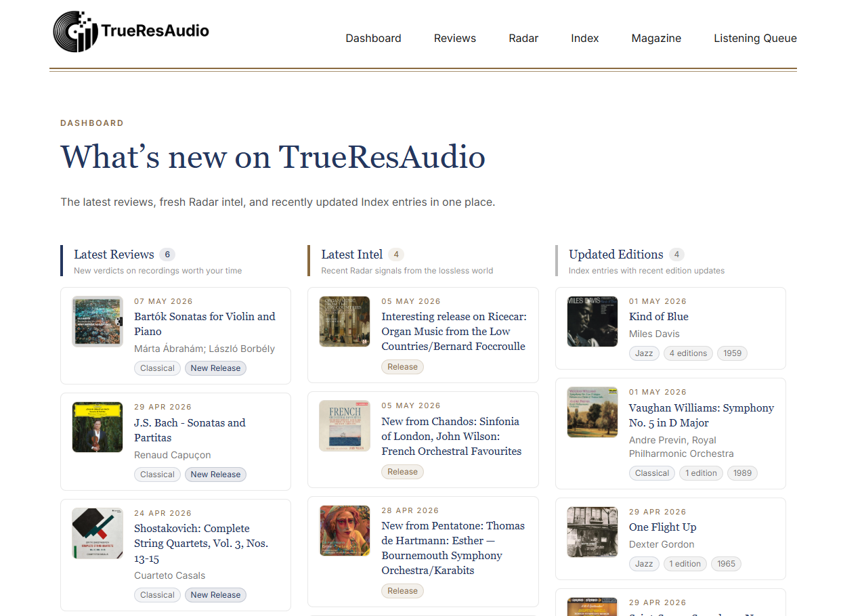The image size is (862, 616).
Task: Click Classical tag on Shostakovich review
Action: pyautogui.click(x=157, y=595)
